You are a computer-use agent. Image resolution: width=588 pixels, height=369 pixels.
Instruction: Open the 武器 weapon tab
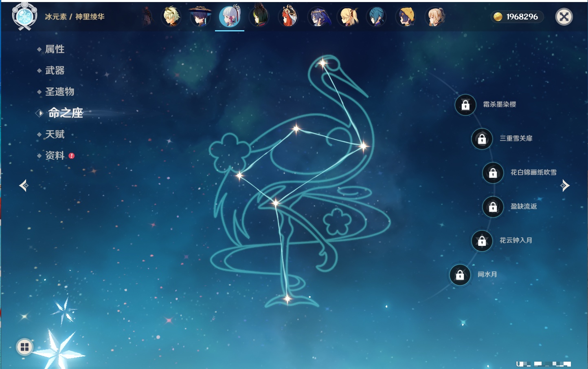click(x=55, y=71)
